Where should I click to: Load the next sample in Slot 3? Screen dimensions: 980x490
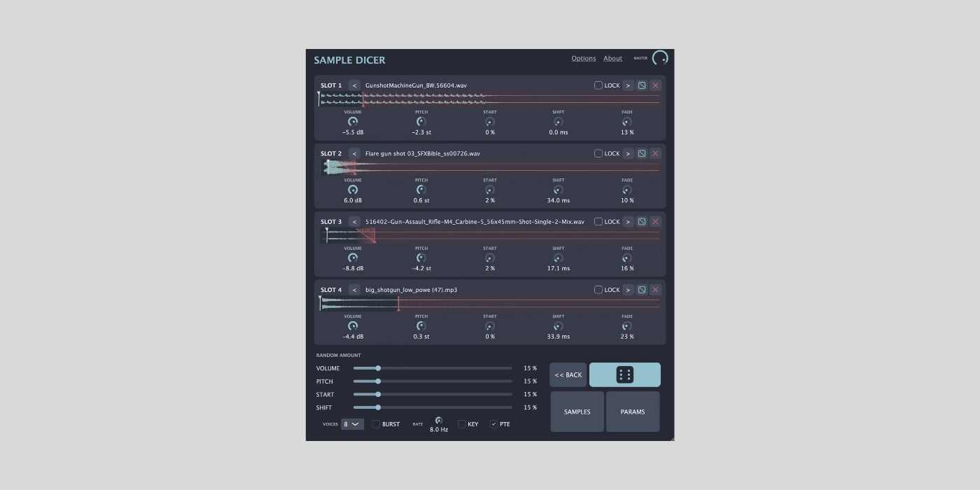click(628, 221)
